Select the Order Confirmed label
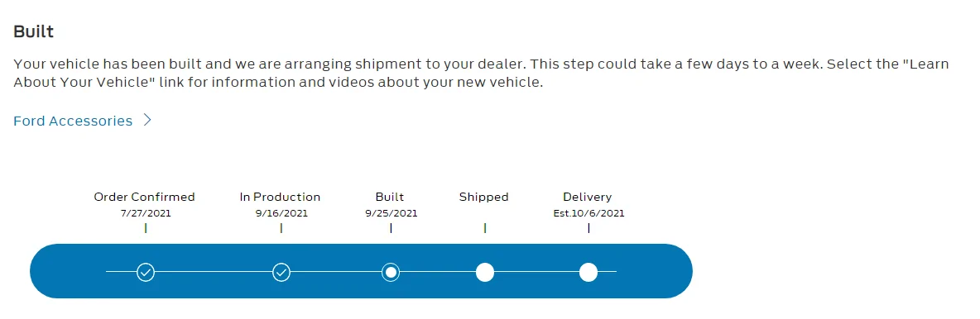Viewport: 980px width, 319px height. (144, 197)
